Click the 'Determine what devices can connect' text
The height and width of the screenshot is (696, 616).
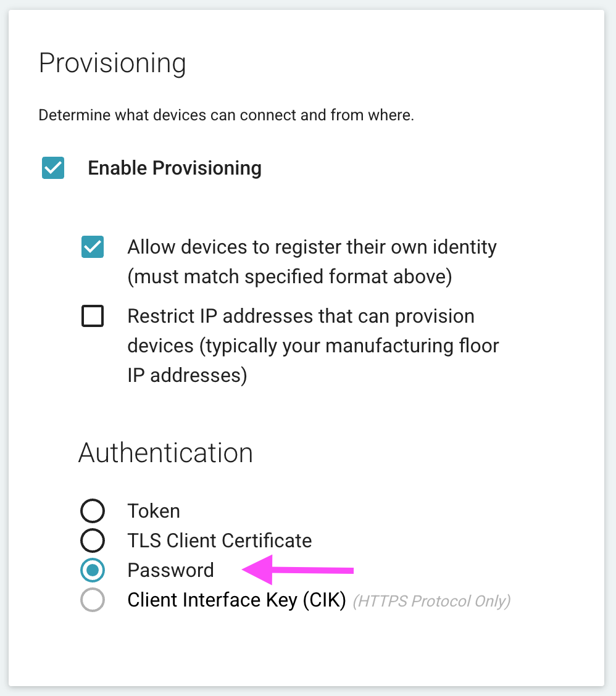[x=226, y=115]
